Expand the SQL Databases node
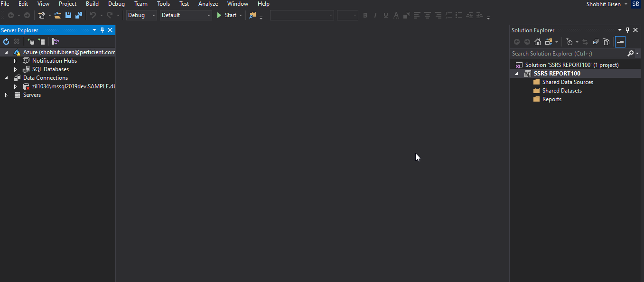This screenshot has width=644, height=282. tap(15, 69)
